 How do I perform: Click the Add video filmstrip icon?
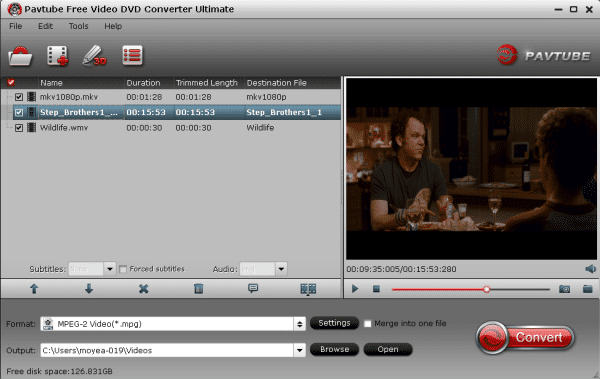pos(58,56)
